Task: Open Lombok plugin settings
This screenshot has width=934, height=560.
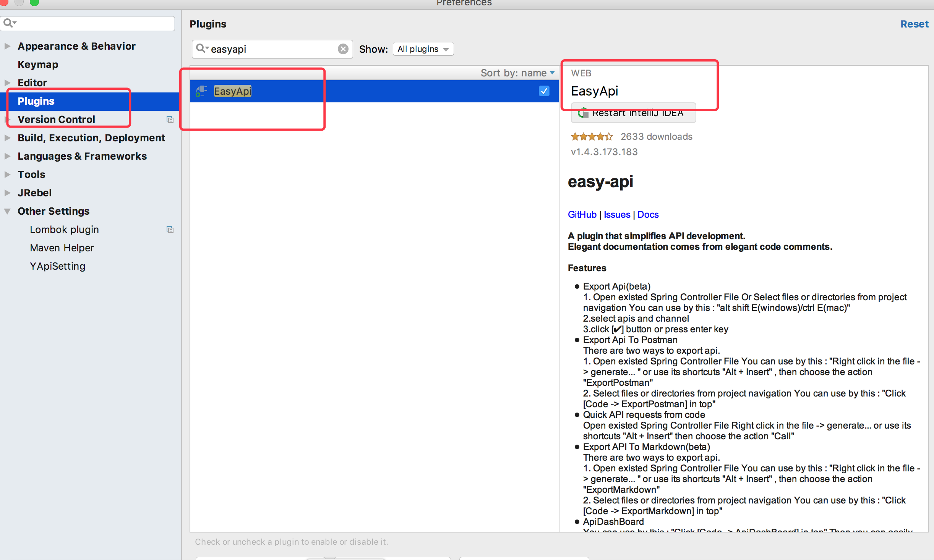Action: [64, 230]
